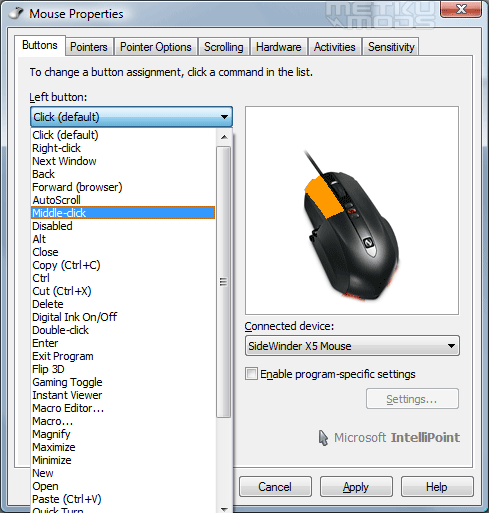Open Macro Editor... entry
Screen dimensions: 489x513
(123, 408)
